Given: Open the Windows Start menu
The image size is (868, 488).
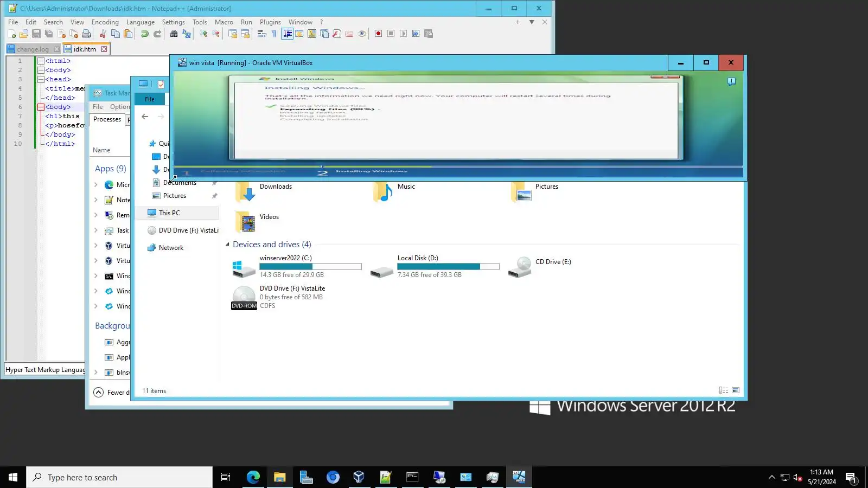Looking at the screenshot, I should [x=13, y=477].
